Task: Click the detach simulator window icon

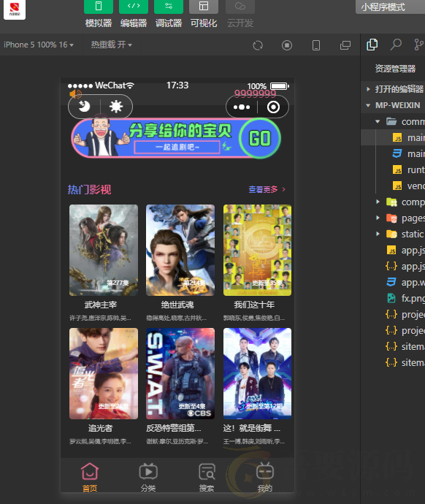Action: pyautogui.click(x=345, y=45)
